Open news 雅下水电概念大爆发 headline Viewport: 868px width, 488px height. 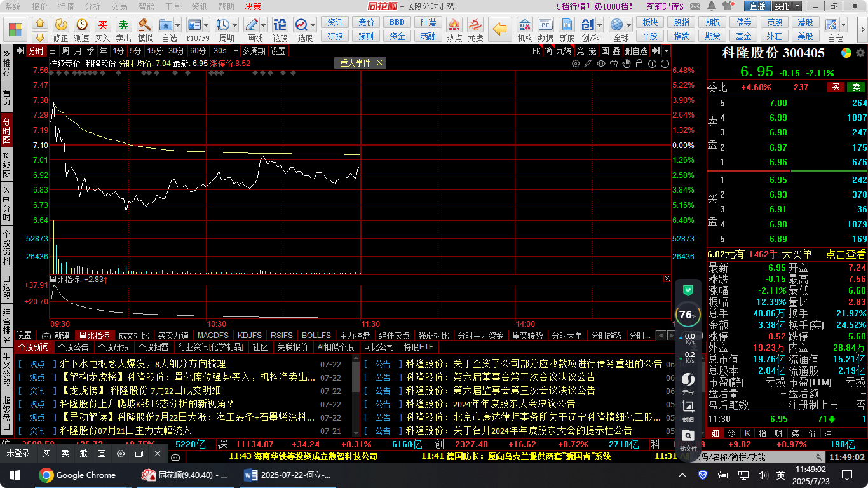(142, 364)
